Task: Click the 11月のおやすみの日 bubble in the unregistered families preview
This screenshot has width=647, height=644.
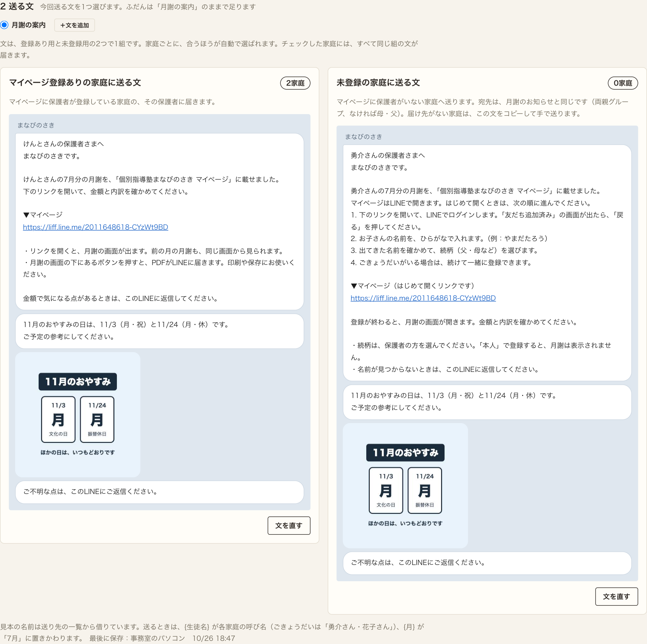Action: click(x=487, y=402)
